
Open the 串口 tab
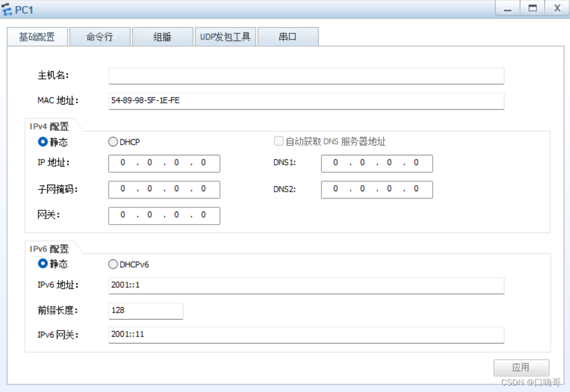coord(288,36)
